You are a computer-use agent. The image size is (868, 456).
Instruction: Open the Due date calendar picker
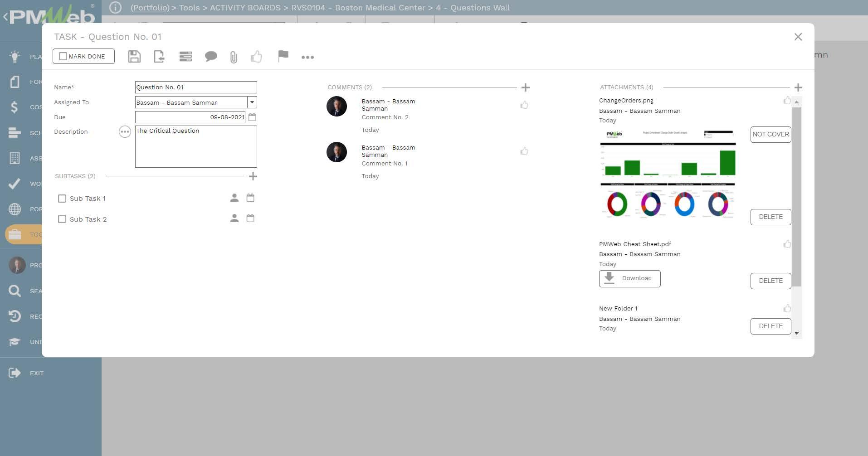point(252,117)
